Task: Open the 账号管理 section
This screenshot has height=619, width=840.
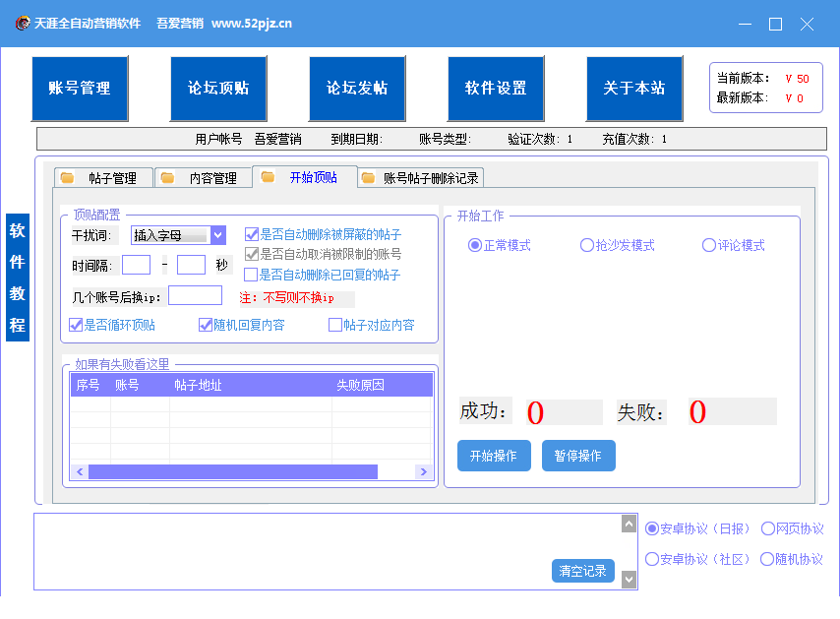Action: click(80, 89)
